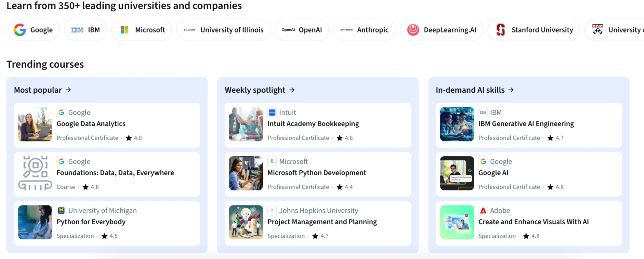Select the University of Michigan logo icon
Screen dimensions: 644x259
click(61, 210)
